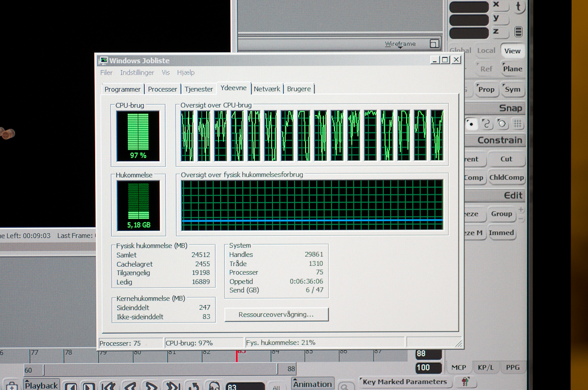Switch transform mode to View
588x390 pixels.
512,51
